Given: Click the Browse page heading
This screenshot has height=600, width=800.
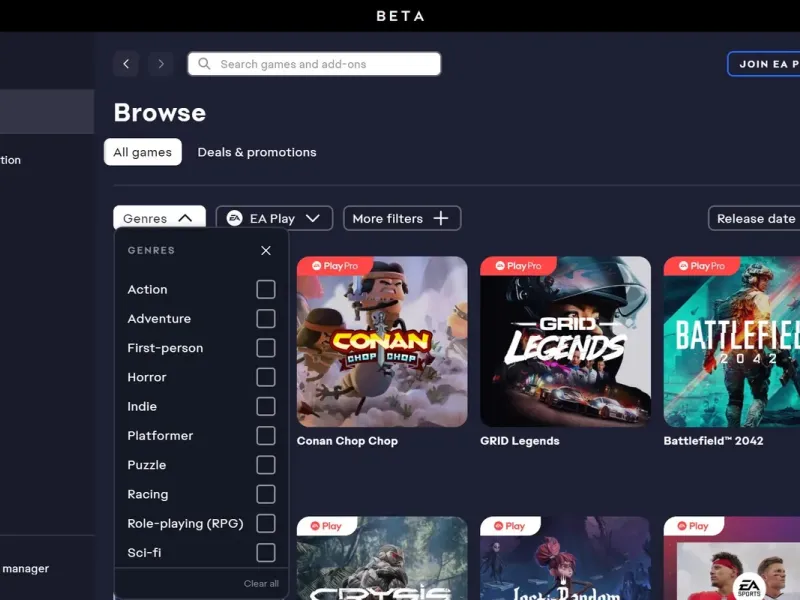Looking at the screenshot, I should point(160,112).
